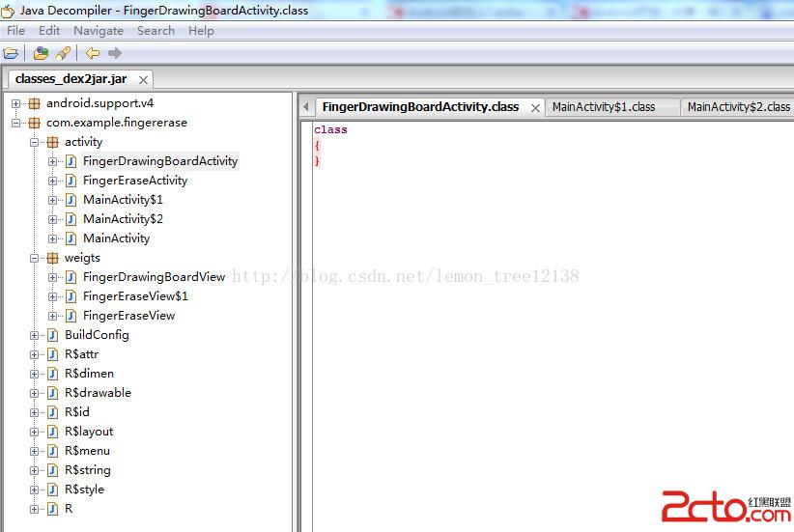Expand the FingerDrawingBoardActivity tree node
This screenshot has height=532, width=794.
coord(53,161)
